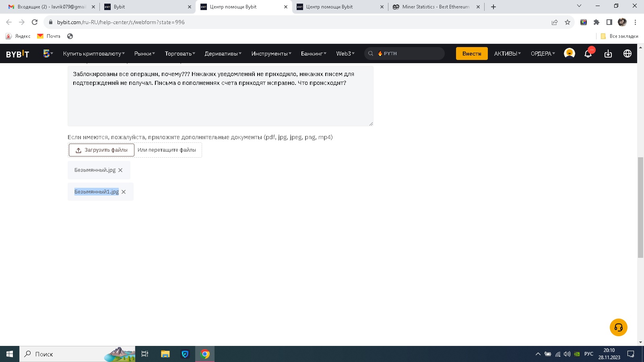Screen dimensions: 644x362
Task: Close the Gmail Входящие tab
Action: coord(93,7)
